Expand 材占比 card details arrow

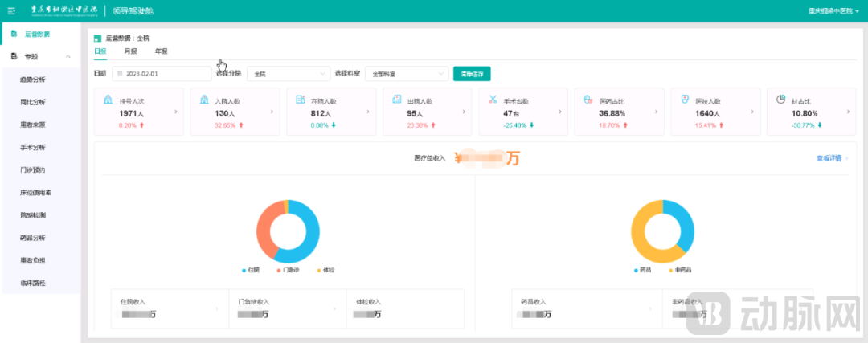point(849,112)
